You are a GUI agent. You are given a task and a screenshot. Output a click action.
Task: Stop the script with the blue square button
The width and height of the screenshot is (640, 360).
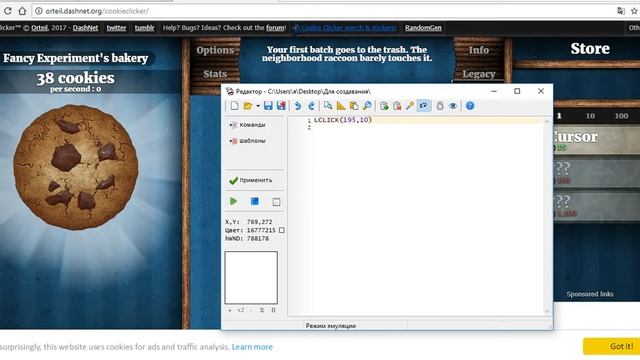pos(255,201)
